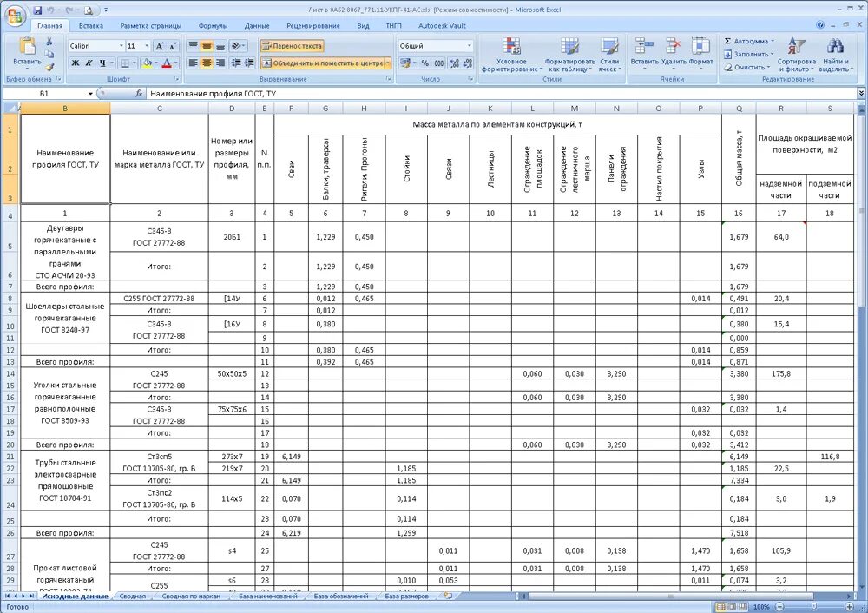The height and width of the screenshot is (613, 868).
Task: Open Excel help question mark icon
Action: point(820,25)
